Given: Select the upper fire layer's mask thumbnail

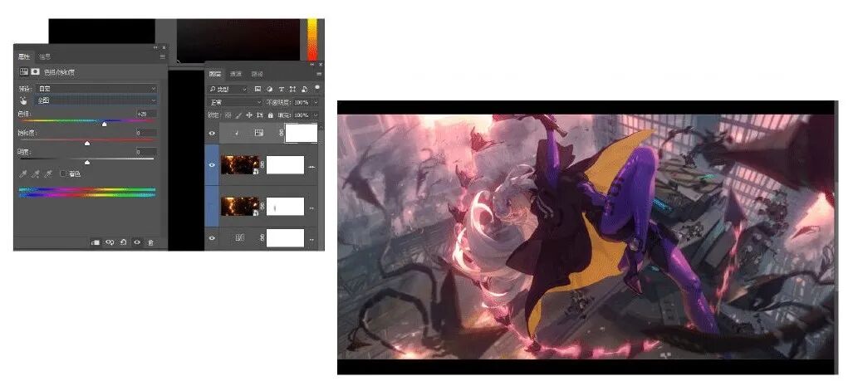Looking at the screenshot, I should pos(286,165).
